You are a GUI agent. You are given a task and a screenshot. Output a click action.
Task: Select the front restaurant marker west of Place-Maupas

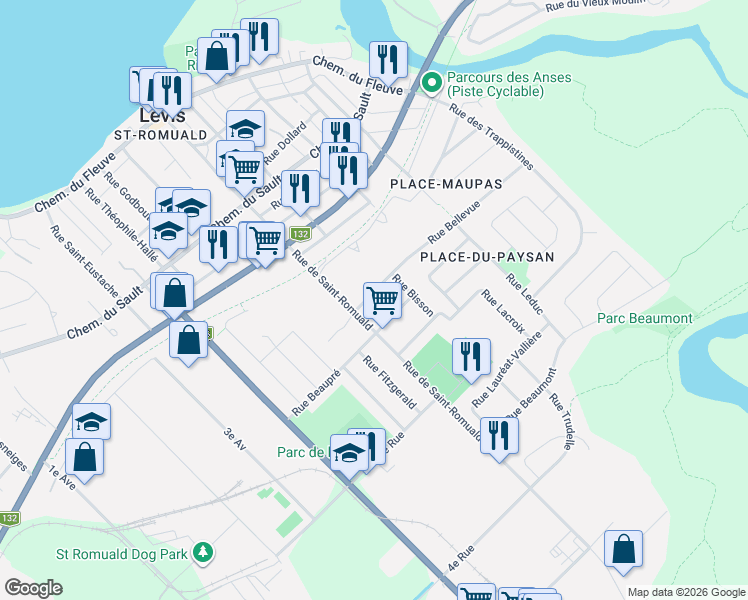tap(348, 171)
